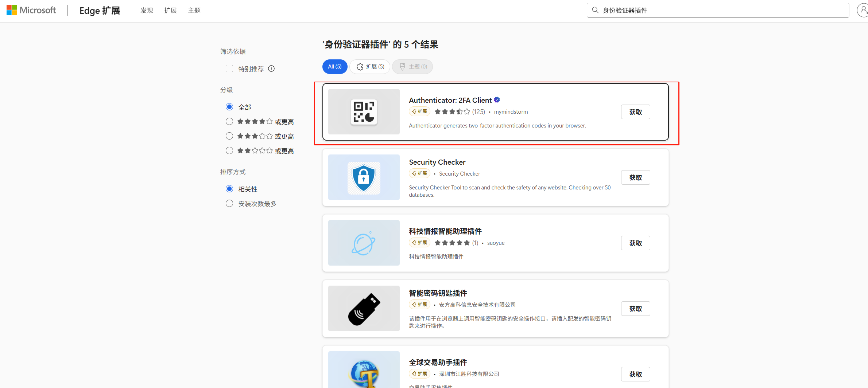This screenshot has width=868, height=388.
Task: Click 获取 for Authenticator: 2FA Client
Action: [636, 112]
